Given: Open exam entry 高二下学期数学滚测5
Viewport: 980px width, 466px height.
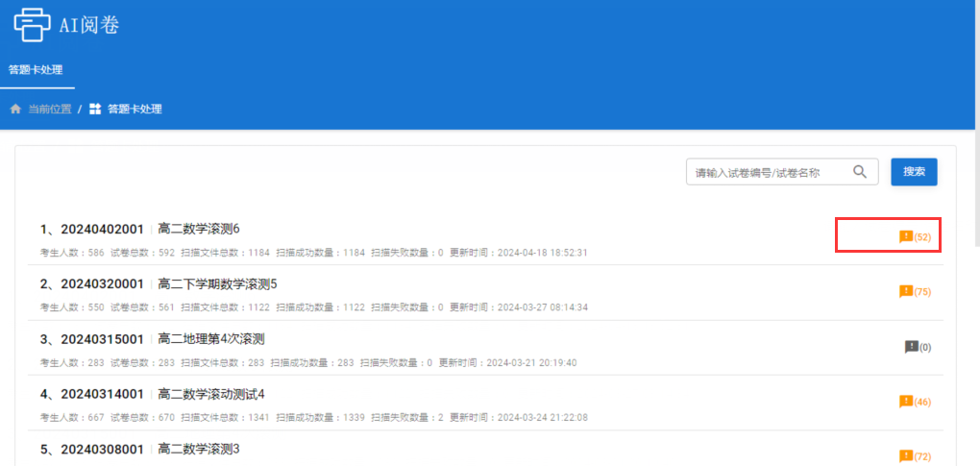Looking at the screenshot, I should [217, 283].
